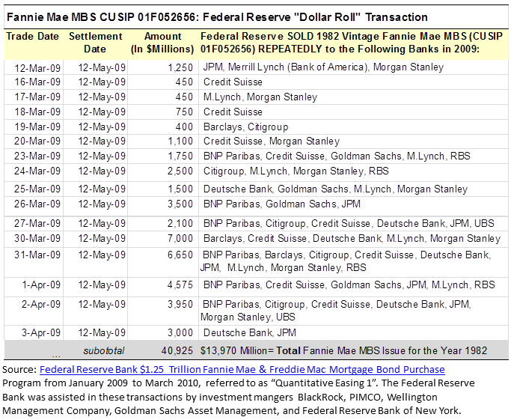Select the trade date cell 23-Mar-09

tap(37, 156)
